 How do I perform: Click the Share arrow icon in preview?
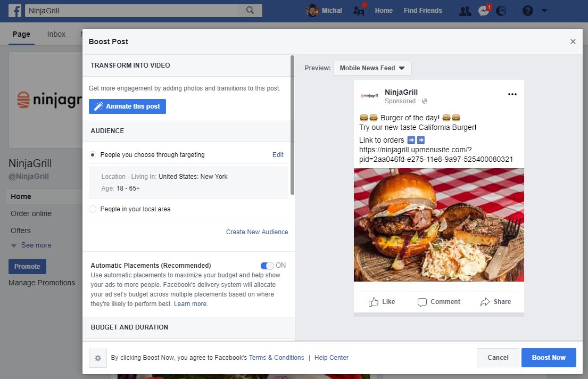[x=485, y=302]
